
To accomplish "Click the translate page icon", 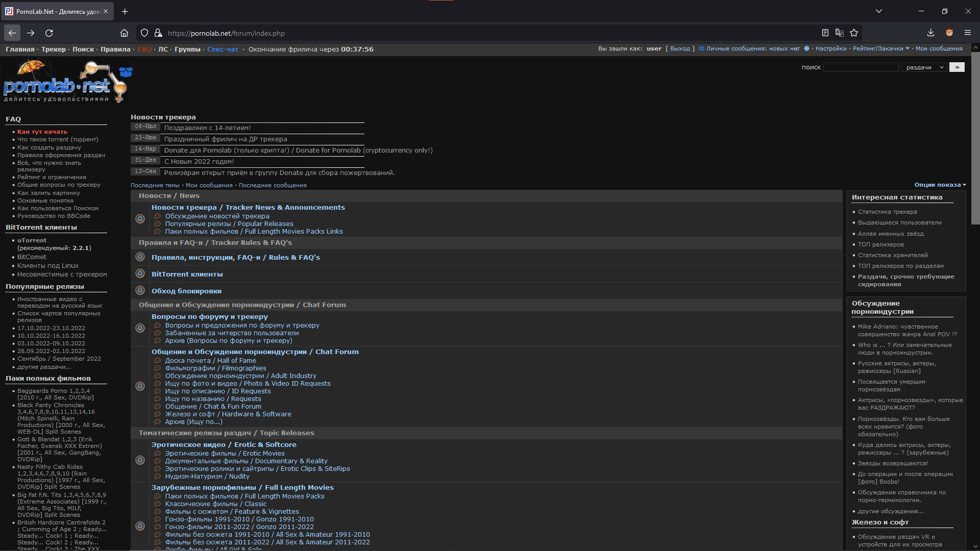I will 839,33.
